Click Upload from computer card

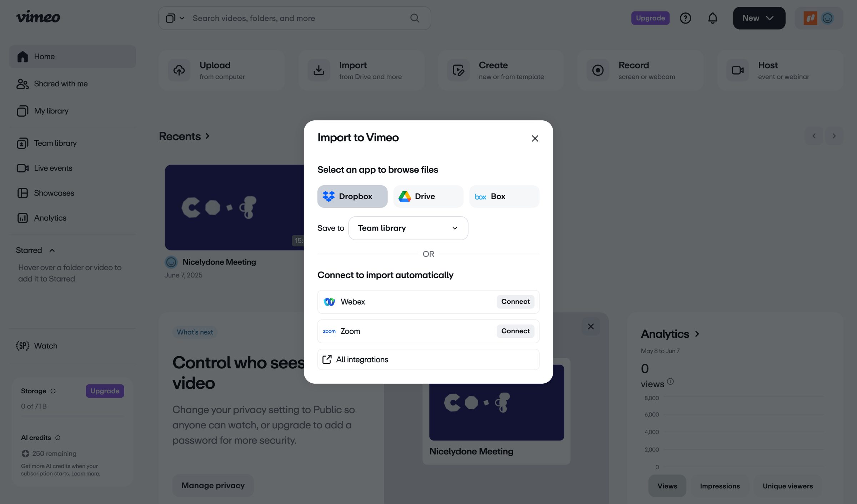click(x=221, y=70)
